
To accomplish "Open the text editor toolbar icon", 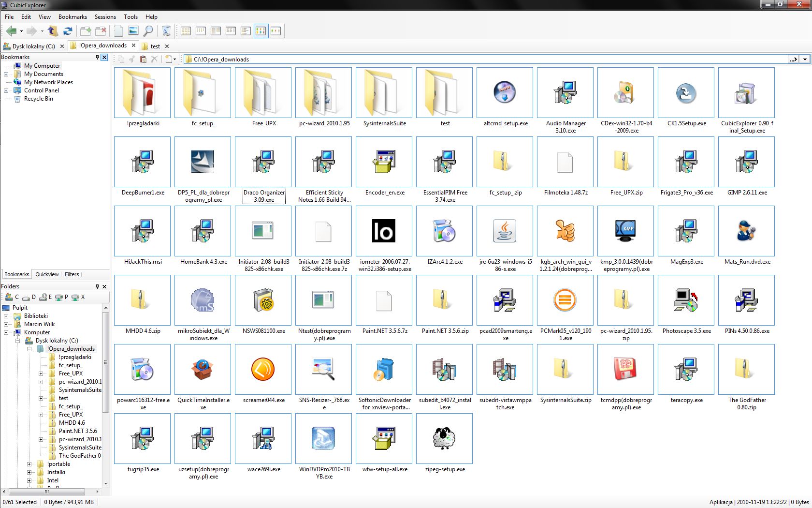I will 118,31.
